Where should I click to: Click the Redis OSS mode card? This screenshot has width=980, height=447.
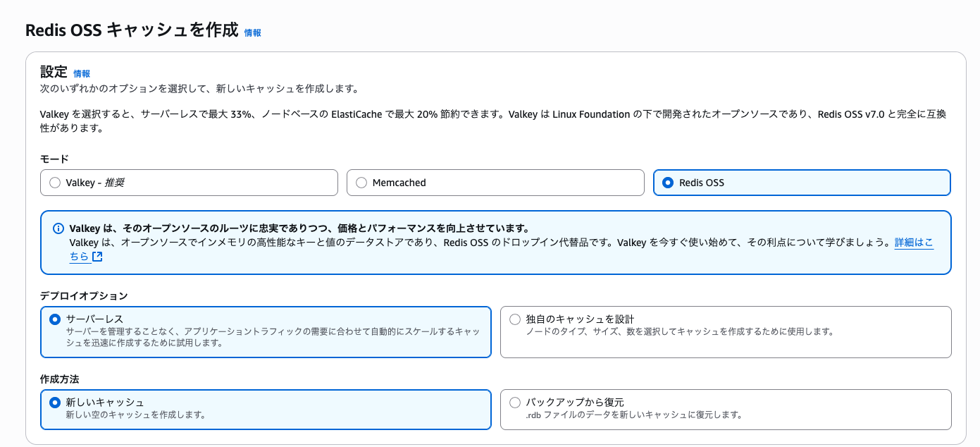[x=802, y=182]
